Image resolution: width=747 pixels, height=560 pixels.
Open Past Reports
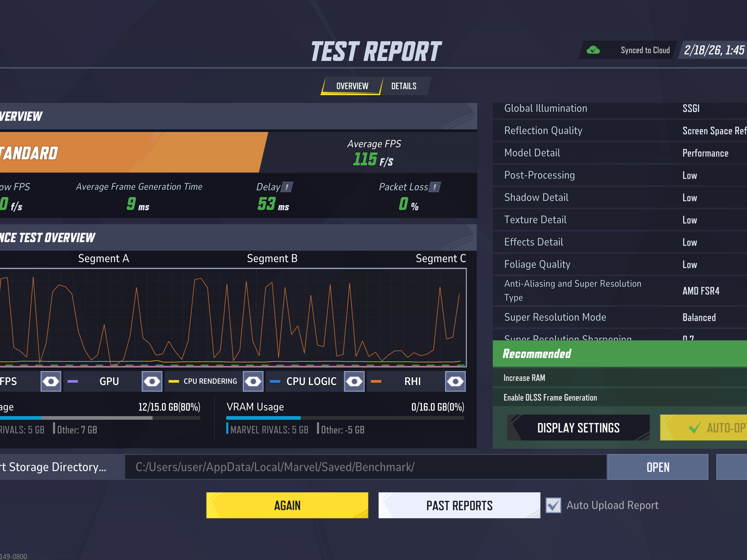tap(459, 505)
